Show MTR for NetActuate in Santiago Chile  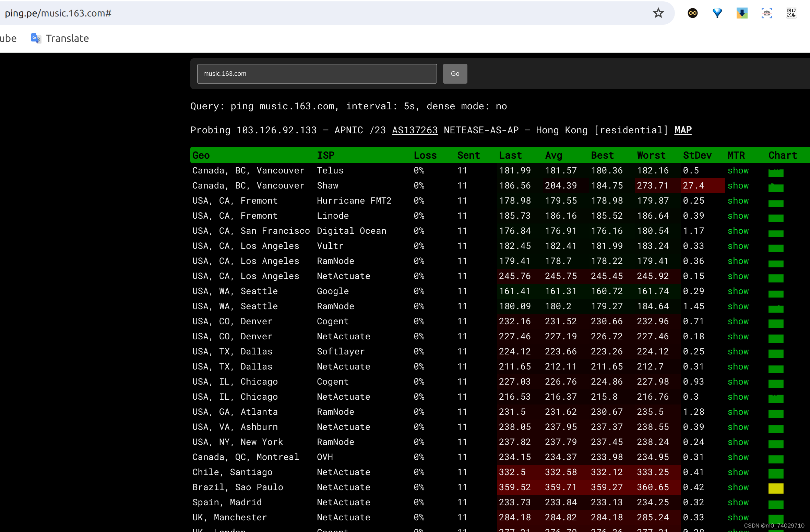(738, 472)
